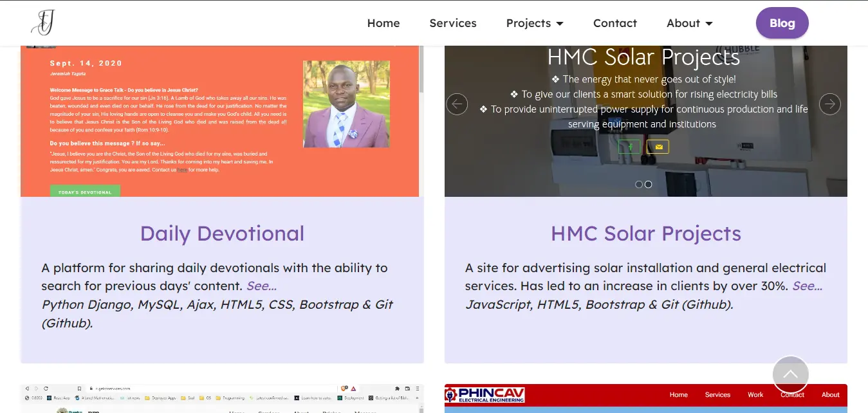Click the green Facebook icon on HMC slide

point(629,146)
